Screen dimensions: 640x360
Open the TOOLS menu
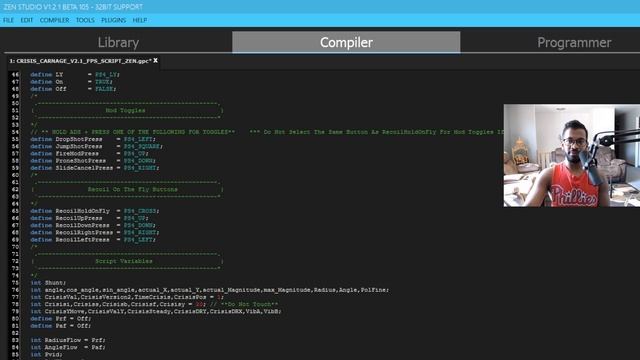(x=85, y=20)
